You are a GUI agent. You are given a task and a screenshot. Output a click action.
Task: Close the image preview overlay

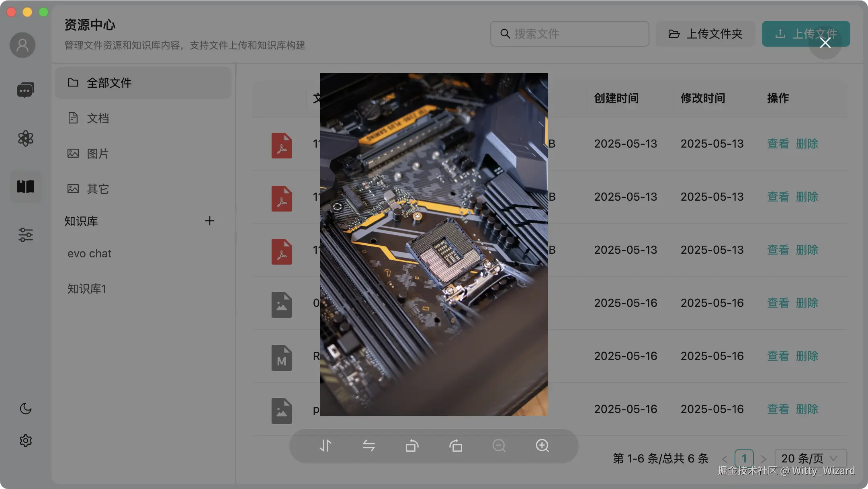pyautogui.click(x=825, y=43)
